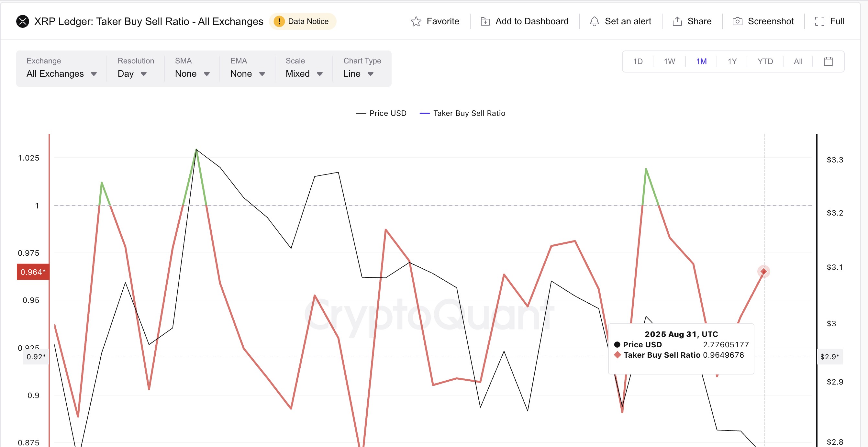Click the XRP Ledger logo icon
The image size is (868, 447).
pos(23,21)
